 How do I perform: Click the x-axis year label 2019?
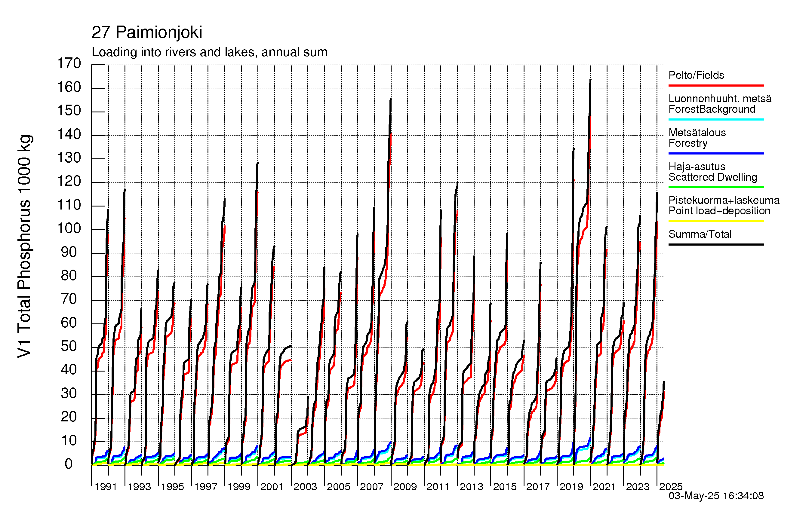(571, 487)
